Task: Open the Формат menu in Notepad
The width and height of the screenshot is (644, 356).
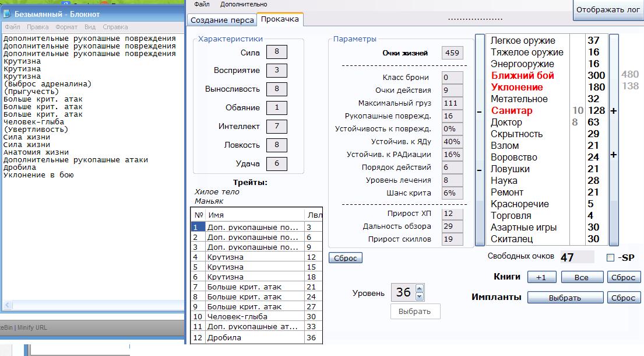Action: pos(66,27)
